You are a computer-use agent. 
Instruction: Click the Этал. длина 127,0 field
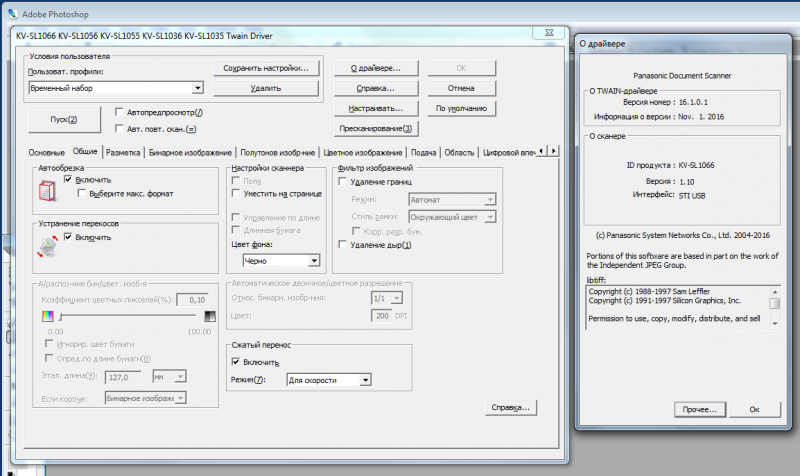click(x=122, y=378)
